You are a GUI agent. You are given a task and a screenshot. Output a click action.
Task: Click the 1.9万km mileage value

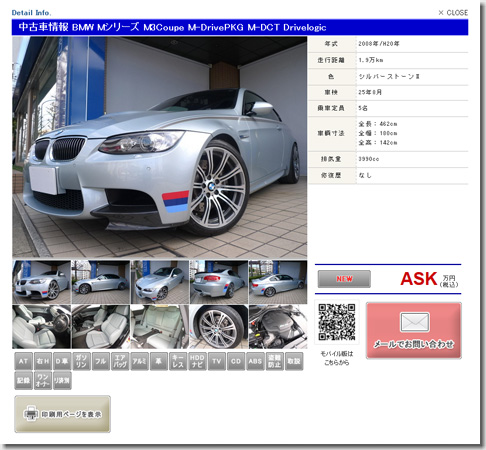[371, 60]
